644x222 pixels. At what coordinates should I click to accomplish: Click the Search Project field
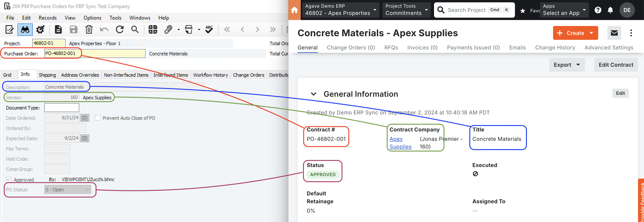474,10
